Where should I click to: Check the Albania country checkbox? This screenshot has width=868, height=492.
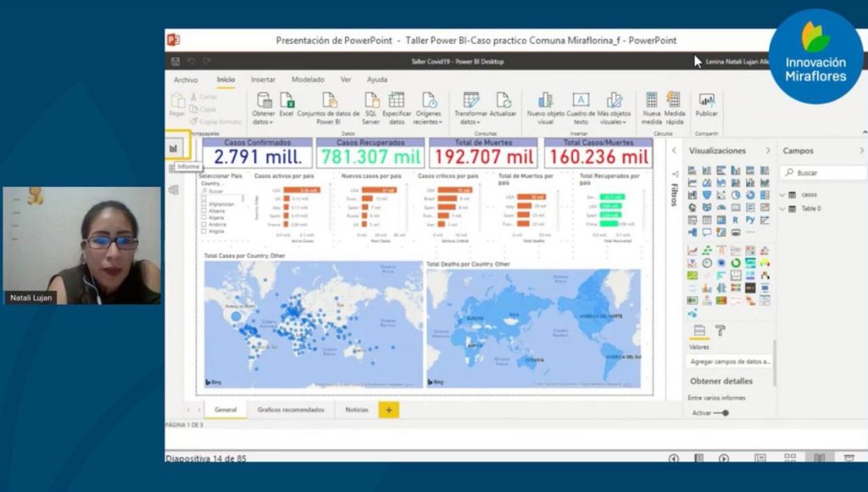click(203, 210)
